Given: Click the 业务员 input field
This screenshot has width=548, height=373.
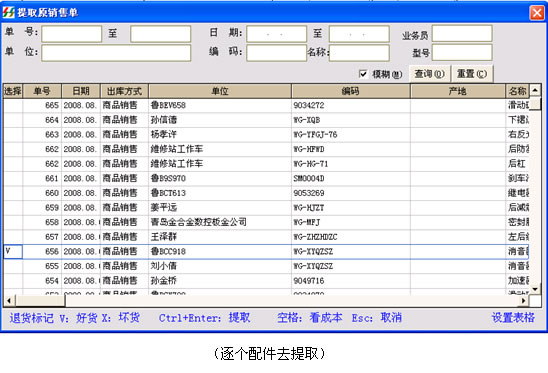Looking at the screenshot, I should click(x=462, y=34).
